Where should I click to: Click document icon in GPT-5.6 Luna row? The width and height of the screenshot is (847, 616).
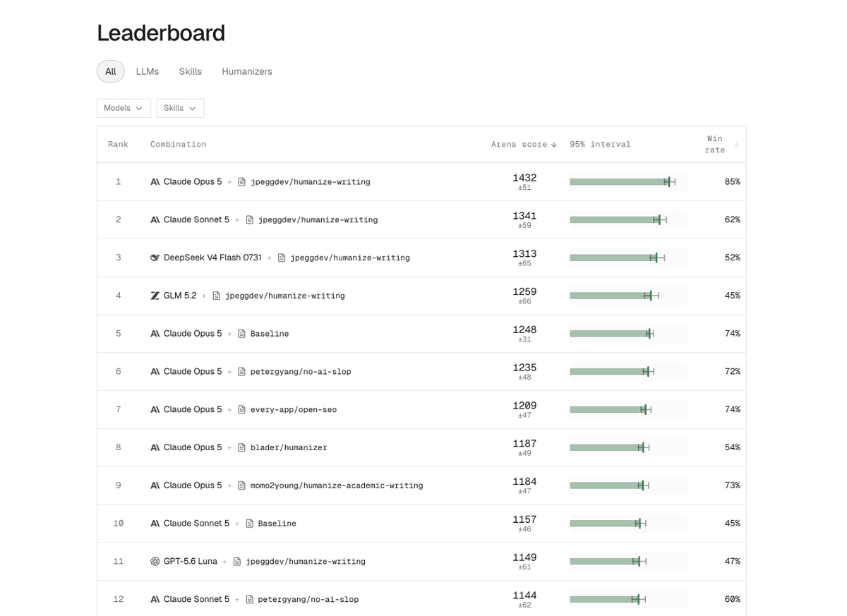[x=237, y=561]
